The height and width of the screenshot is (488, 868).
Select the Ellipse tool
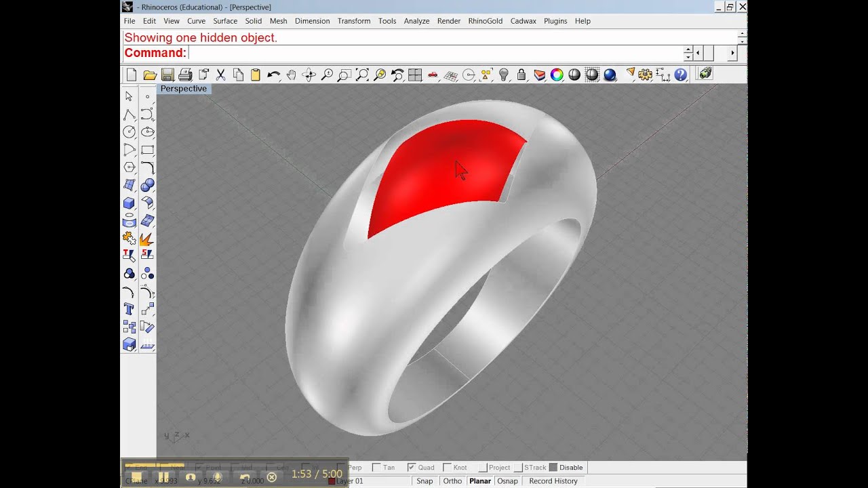[x=147, y=131]
